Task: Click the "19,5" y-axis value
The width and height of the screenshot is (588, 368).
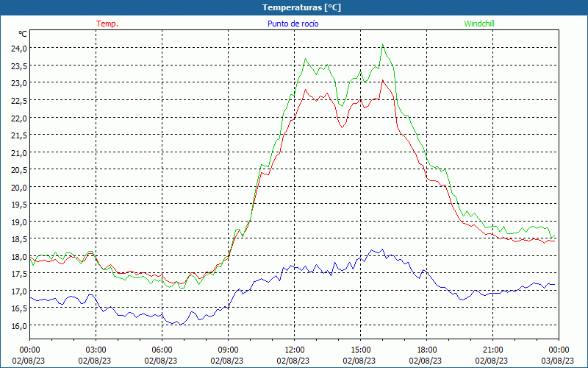Action: (19, 205)
